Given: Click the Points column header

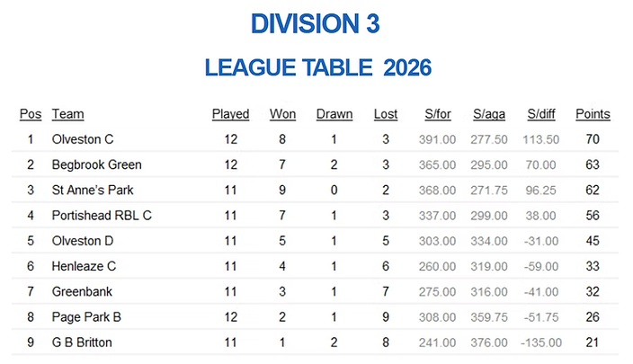Looking at the screenshot, I should (593, 114).
